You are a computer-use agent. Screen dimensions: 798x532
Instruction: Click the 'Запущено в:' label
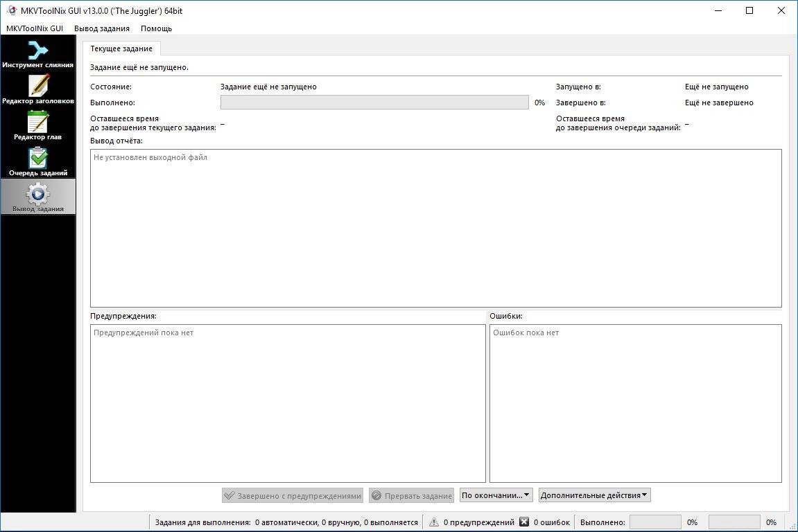tap(578, 87)
